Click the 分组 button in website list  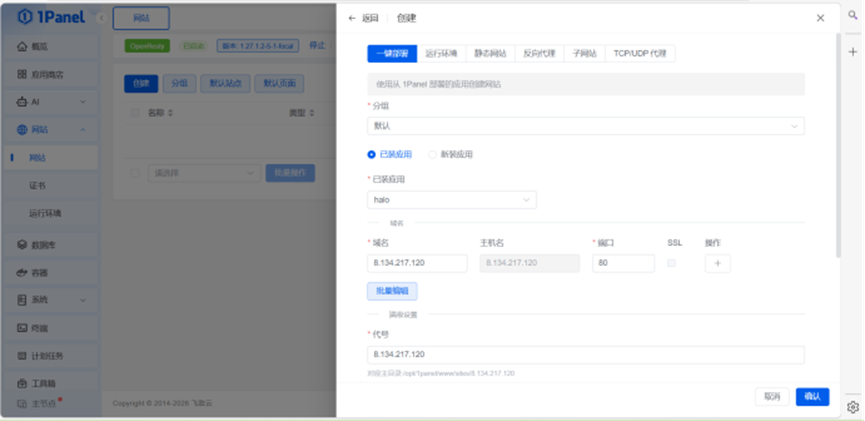tap(179, 84)
